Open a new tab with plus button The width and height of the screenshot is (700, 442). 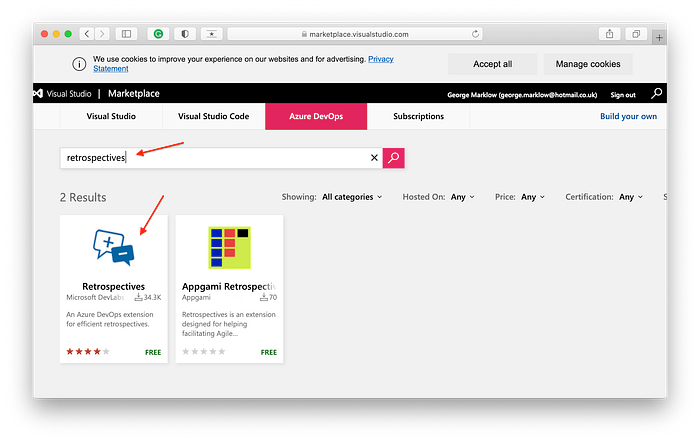click(x=659, y=38)
